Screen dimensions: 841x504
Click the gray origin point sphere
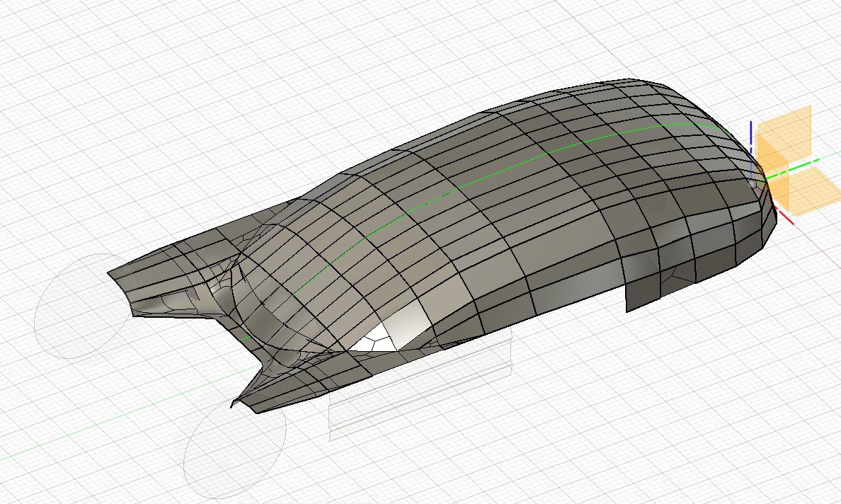point(752,183)
